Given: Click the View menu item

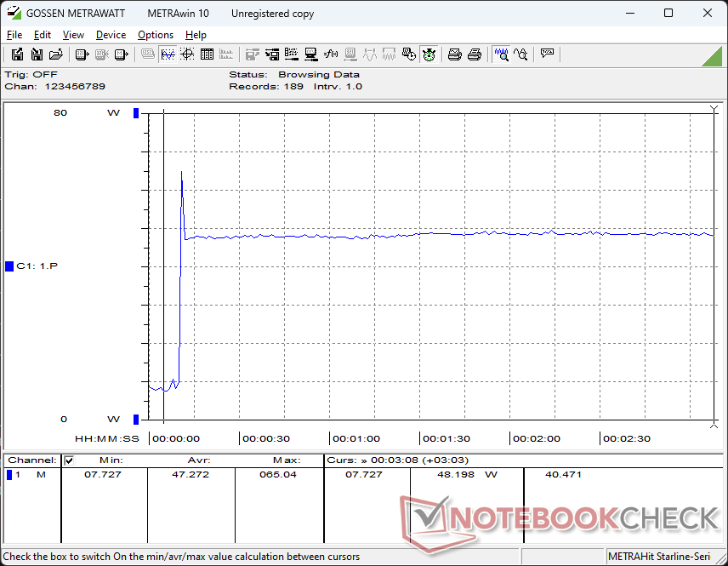Looking at the screenshot, I should pos(73,35).
